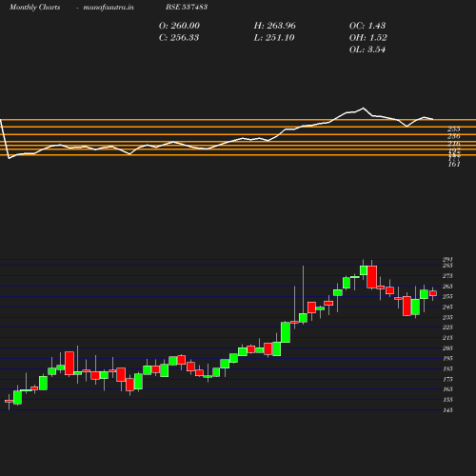Click "236" on the orange line chart axis
The width and height of the screenshot is (476, 476).
[454, 136]
